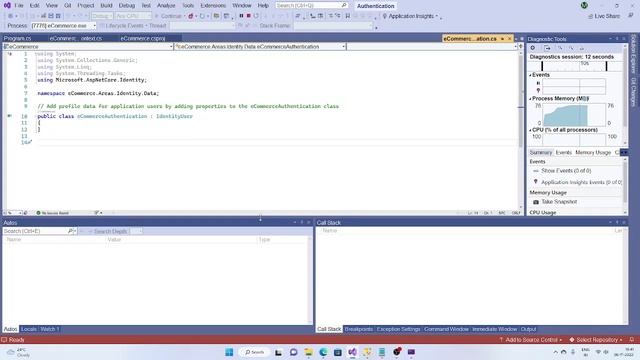Click the diagnostics session timeline ruler
The image size is (640, 360).
click(574, 66)
